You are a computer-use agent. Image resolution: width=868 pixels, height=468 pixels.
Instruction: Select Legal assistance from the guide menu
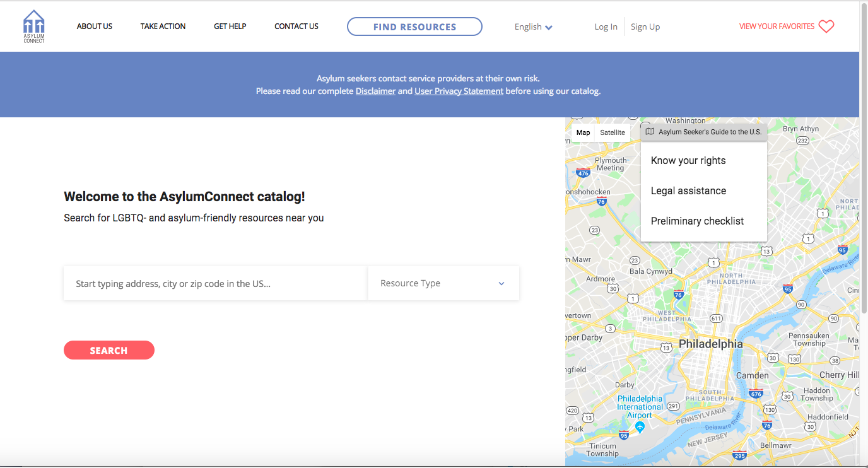(704, 190)
